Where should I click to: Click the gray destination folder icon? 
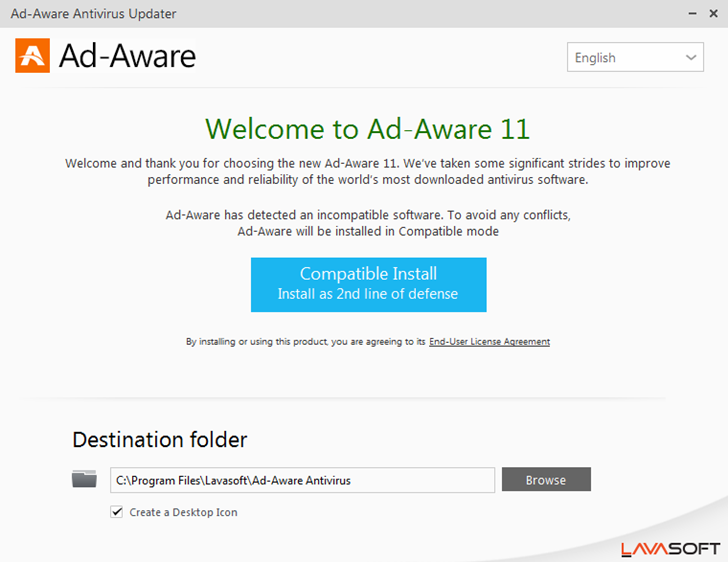click(x=84, y=479)
